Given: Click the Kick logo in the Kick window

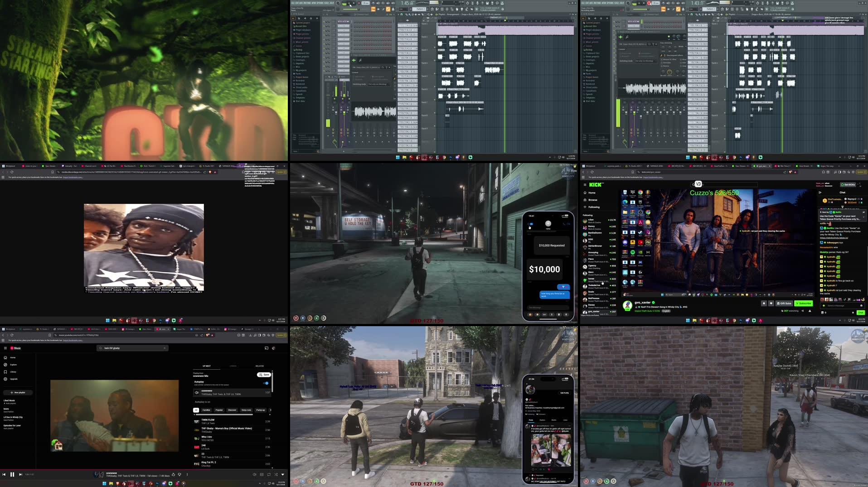Looking at the screenshot, I should click(595, 184).
